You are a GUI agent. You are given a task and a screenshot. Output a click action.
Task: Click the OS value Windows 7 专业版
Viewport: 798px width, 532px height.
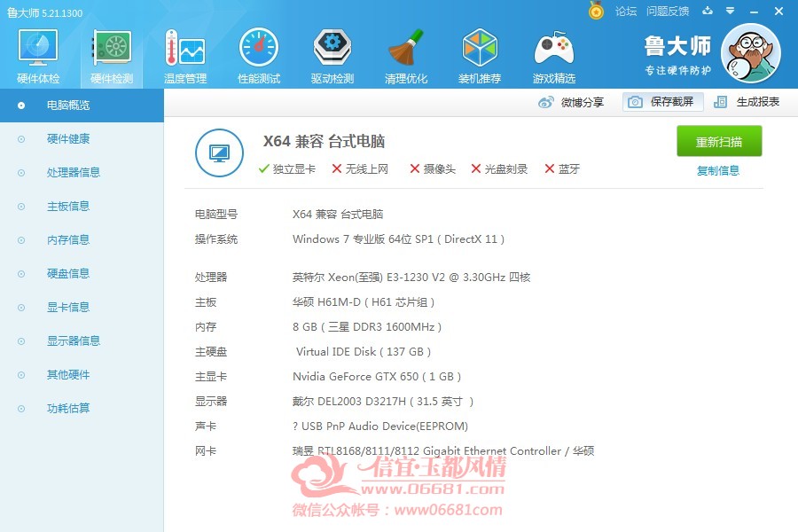(x=398, y=239)
